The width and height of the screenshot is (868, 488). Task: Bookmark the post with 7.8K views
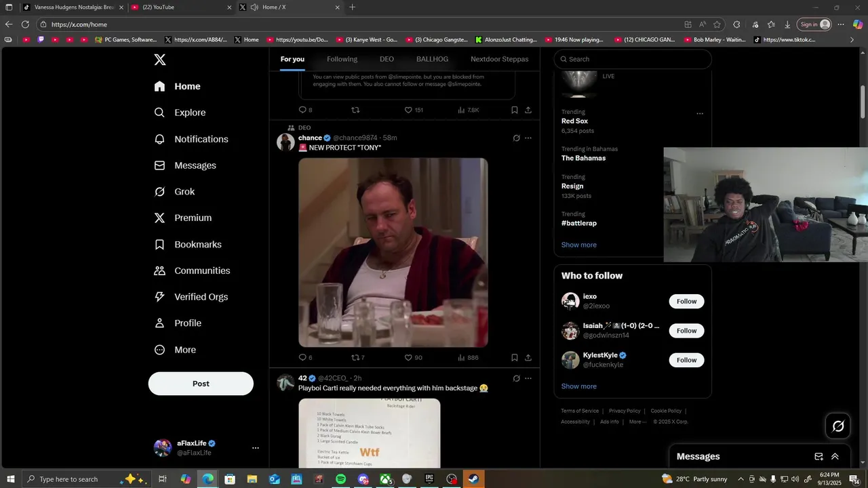(515, 110)
